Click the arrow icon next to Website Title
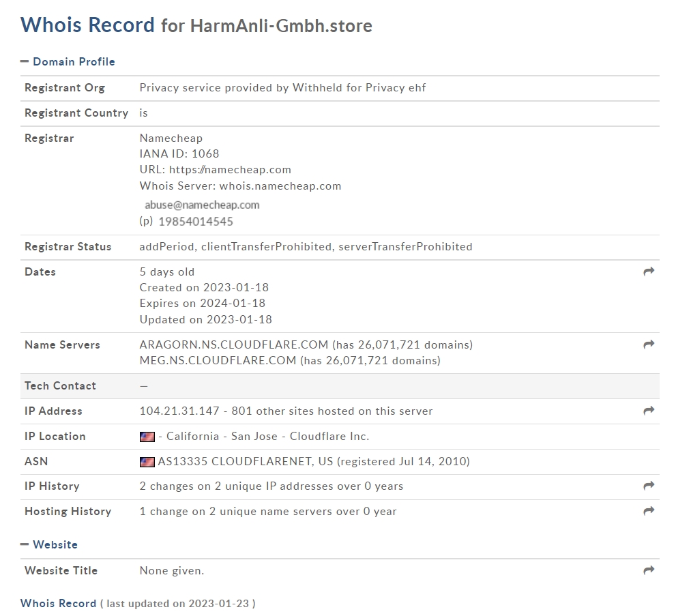The width and height of the screenshot is (676, 616). point(649,570)
